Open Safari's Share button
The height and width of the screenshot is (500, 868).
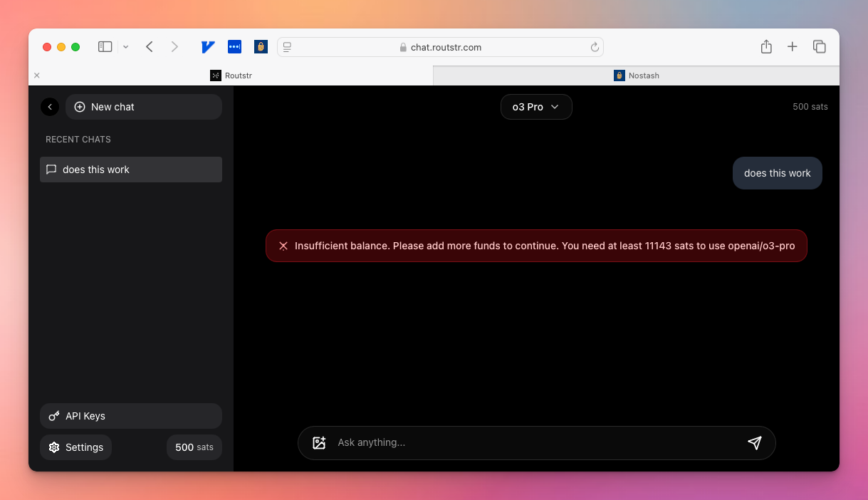point(766,46)
